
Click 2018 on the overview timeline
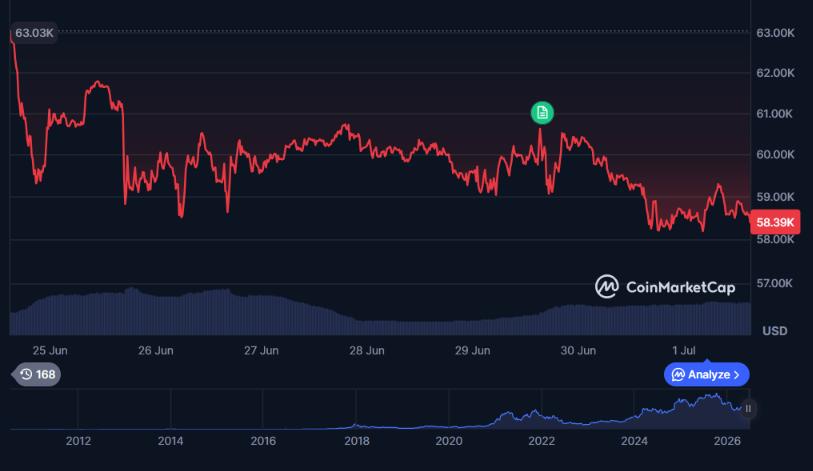(x=357, y=441)
